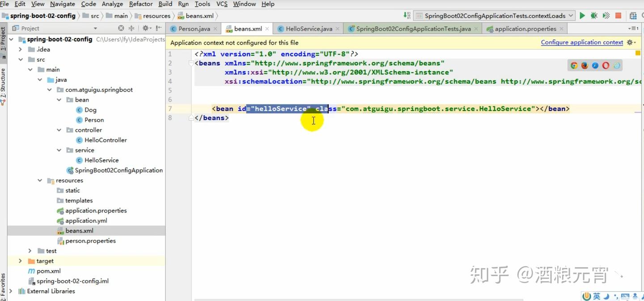
Task: Collapse the service package
Action: click(x=59, y=150)
